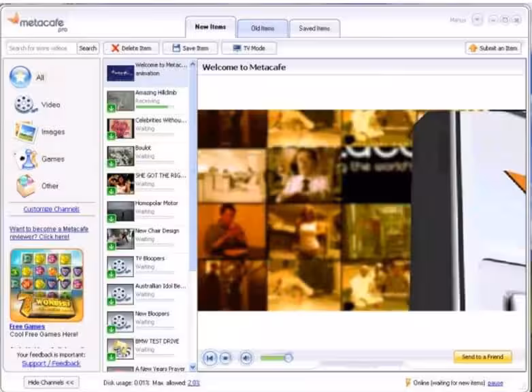Click the Amazing Hillclimb receiving progress bar

(154, 107)
